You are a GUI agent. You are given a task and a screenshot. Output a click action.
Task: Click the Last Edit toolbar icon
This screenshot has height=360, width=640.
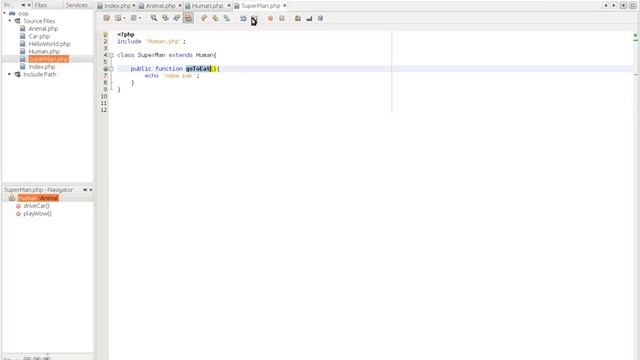(x=107, y=18)
